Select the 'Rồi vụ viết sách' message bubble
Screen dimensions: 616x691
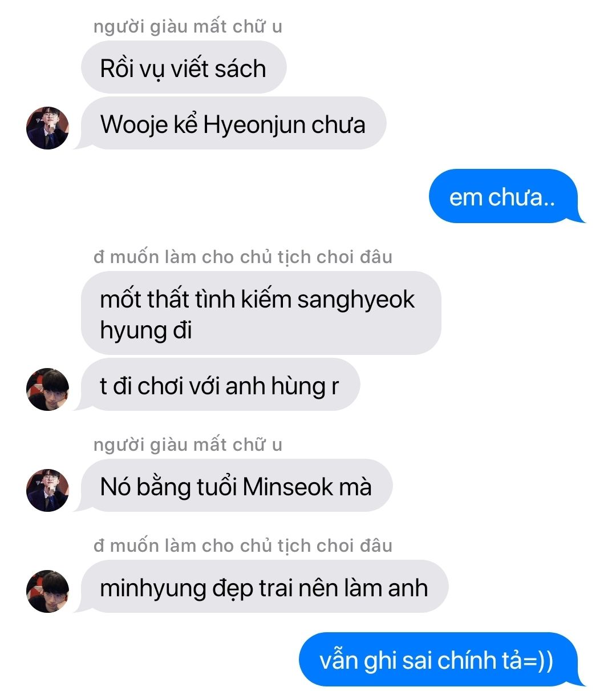pos(184,68)
